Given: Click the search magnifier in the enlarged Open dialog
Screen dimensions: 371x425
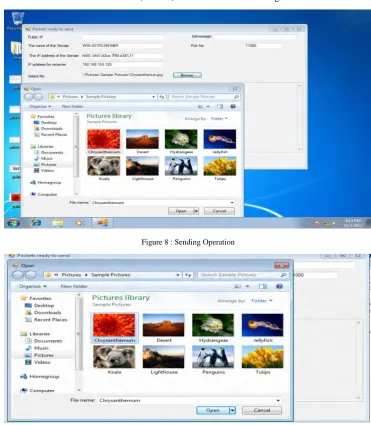Looking at the screenshot, I should pos(283,275).
